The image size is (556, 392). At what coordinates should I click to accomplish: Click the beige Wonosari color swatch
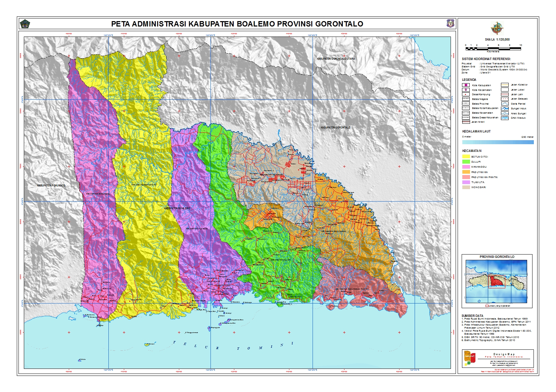pyautogui.click(x=466, y=187)
